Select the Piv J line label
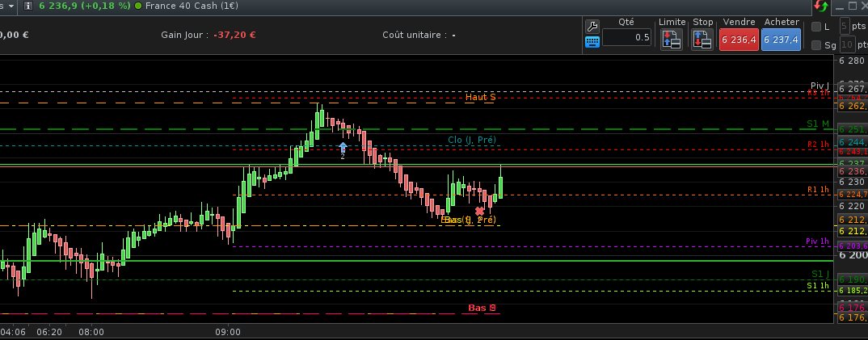 (820, 86)
